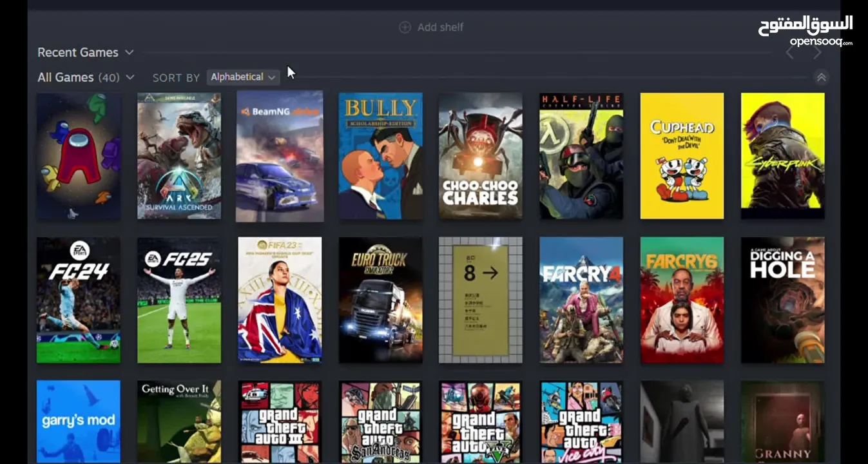Open Grand Theft Auto Vice City cover

(581, 421)
